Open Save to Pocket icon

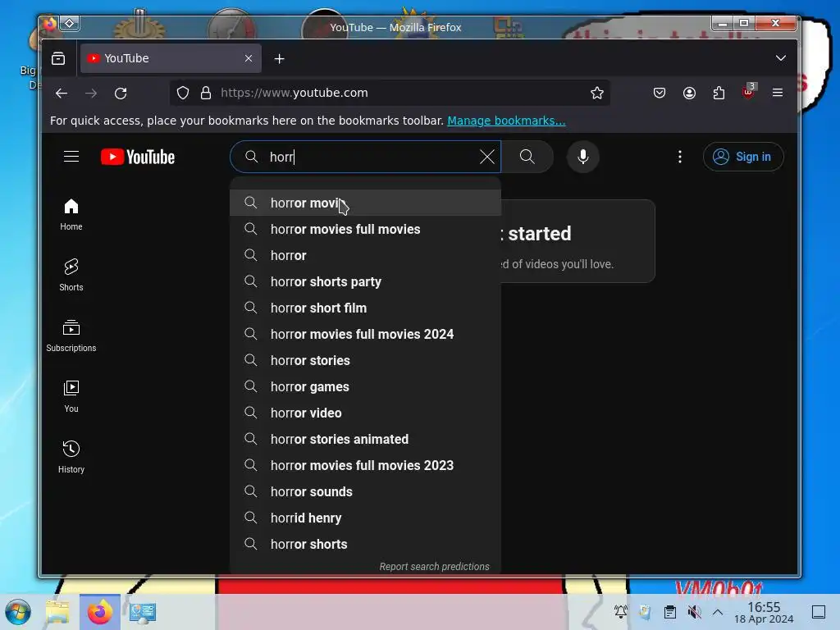point(660,94)
